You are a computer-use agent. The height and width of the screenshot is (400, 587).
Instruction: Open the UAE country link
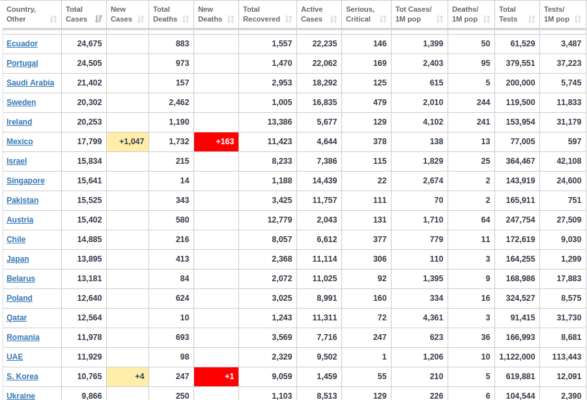click(x=15, y=357)
